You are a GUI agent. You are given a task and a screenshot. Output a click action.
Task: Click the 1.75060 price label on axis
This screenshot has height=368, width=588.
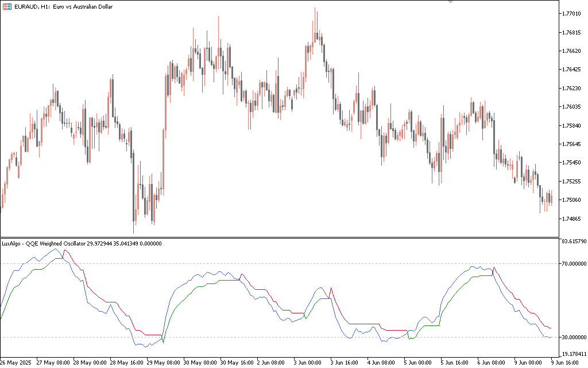pyautogui.click(x=573, y=200)
